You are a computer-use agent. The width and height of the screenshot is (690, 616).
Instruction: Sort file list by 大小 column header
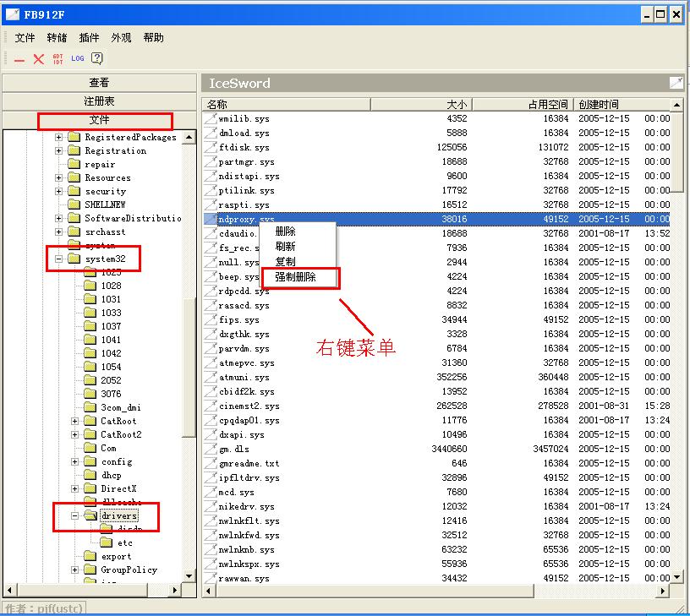420,104
